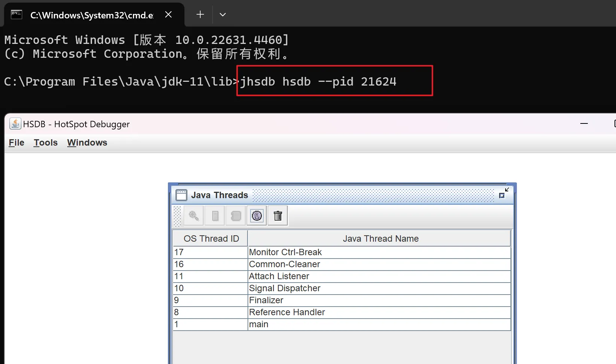Click the Inspect Thread magnifier icon
Viewport: 616px width, 364px height.
point(194,216)
